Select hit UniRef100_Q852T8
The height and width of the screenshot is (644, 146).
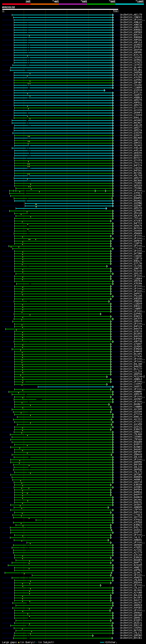(131, 208)
